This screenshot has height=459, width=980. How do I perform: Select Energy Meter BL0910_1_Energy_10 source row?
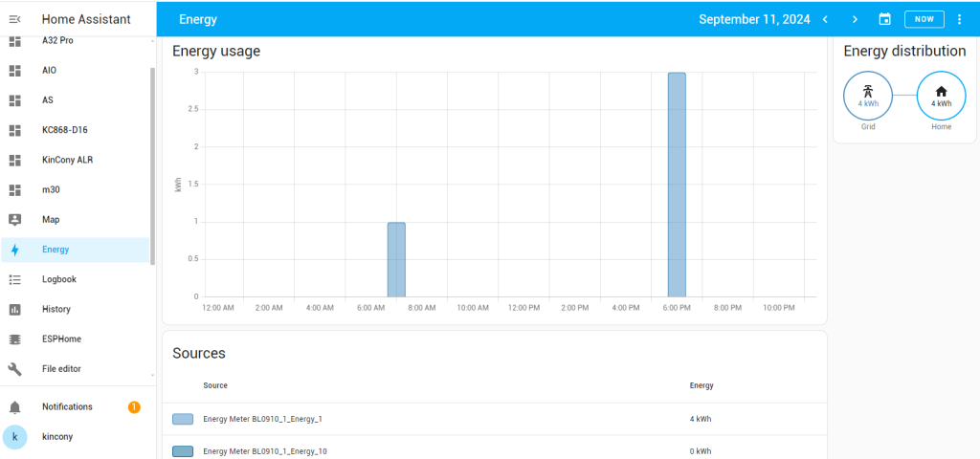click(x=265, y=450)
